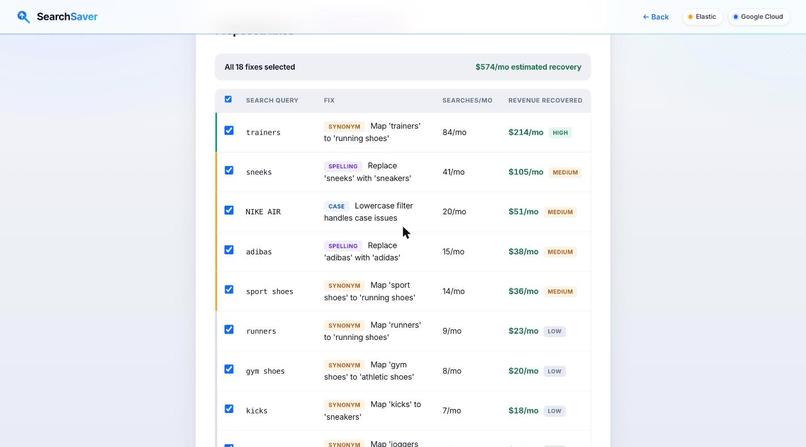Go back using the Back link
806x447 pixels.
(655, 17)
